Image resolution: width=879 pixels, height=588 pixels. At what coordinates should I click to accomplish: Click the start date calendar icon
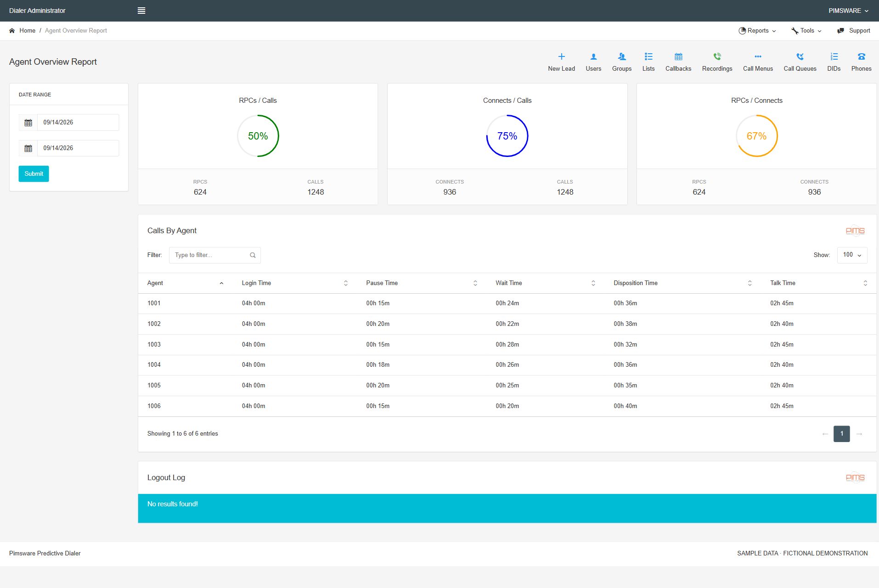[28, 123]
